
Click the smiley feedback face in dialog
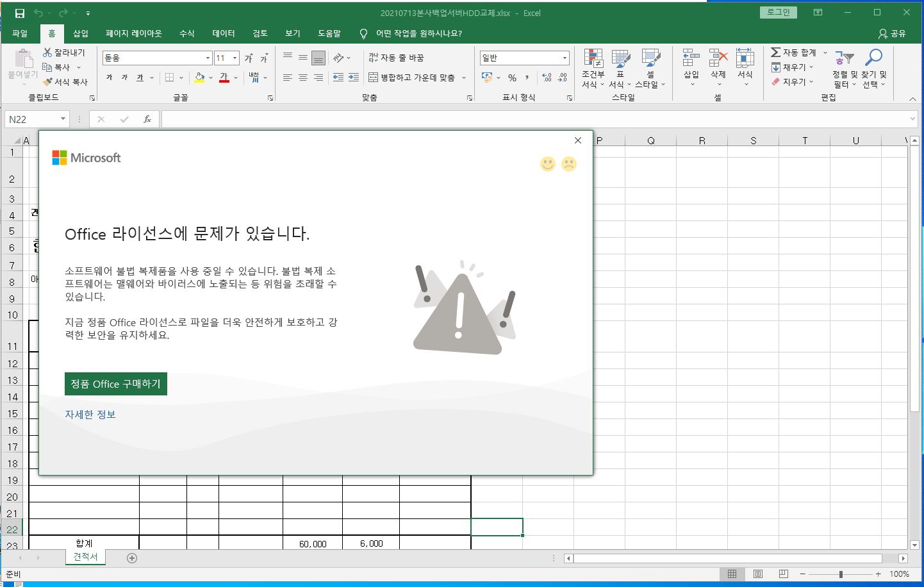pos(548,164)
